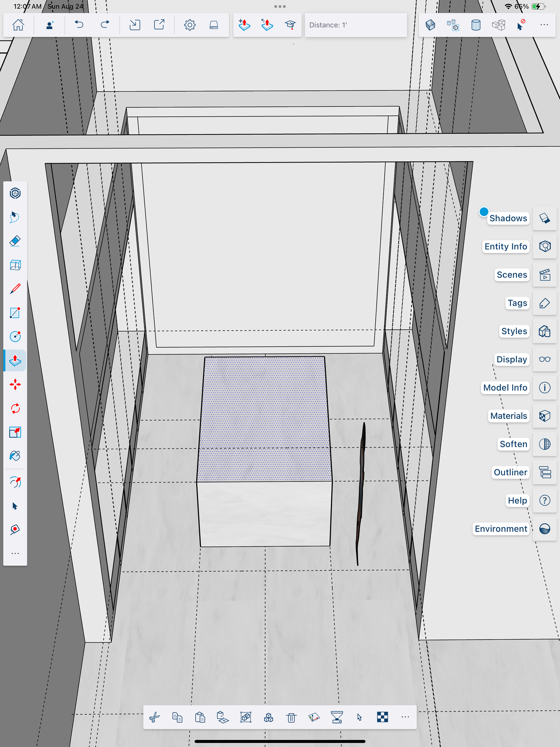
Task: Toggle the Shadows panel
Action: point(545,218)
